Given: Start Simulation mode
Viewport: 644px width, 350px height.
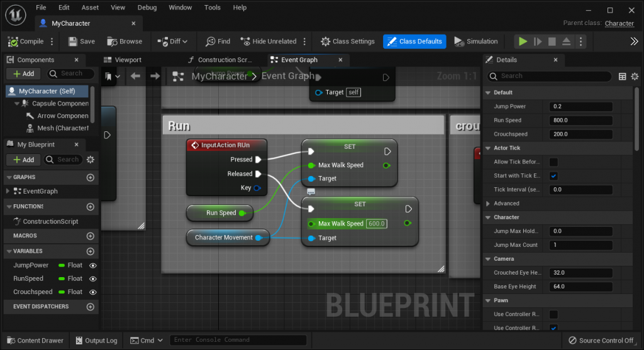Looking at the screenshot, I should point(476,41).
